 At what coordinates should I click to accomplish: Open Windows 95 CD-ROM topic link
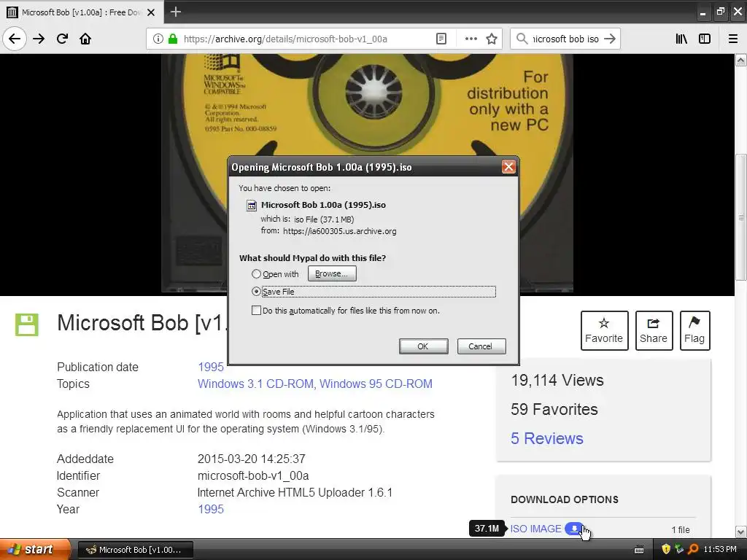[376, 384]
